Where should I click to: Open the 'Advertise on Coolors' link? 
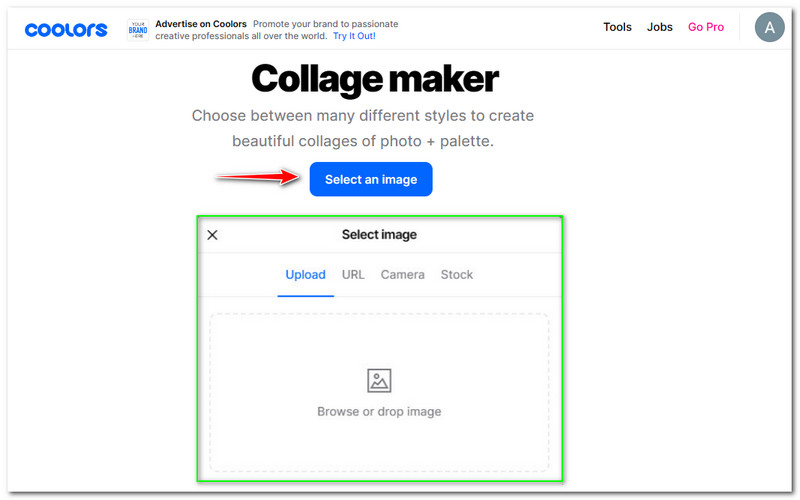coord(200,23)
